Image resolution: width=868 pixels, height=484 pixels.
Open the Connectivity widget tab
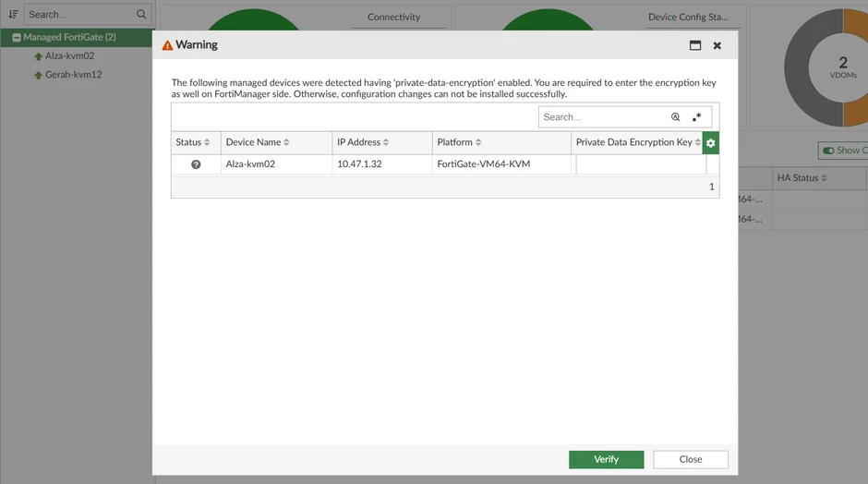394,18
